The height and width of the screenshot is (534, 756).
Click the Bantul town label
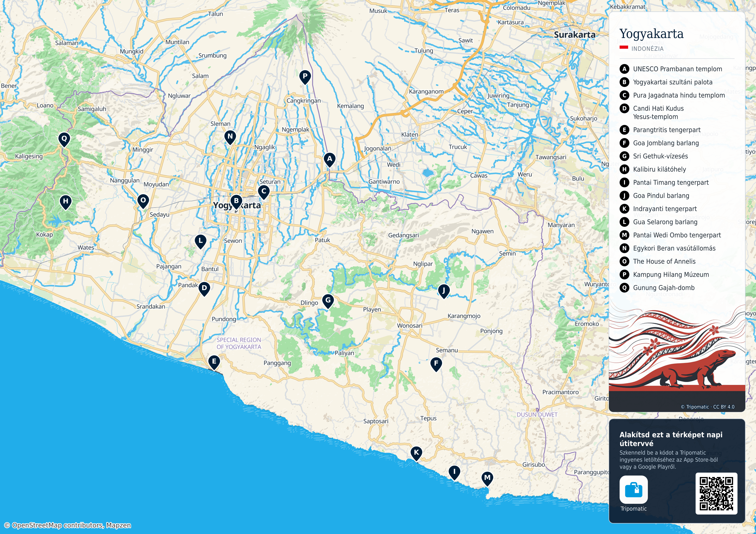210,269
